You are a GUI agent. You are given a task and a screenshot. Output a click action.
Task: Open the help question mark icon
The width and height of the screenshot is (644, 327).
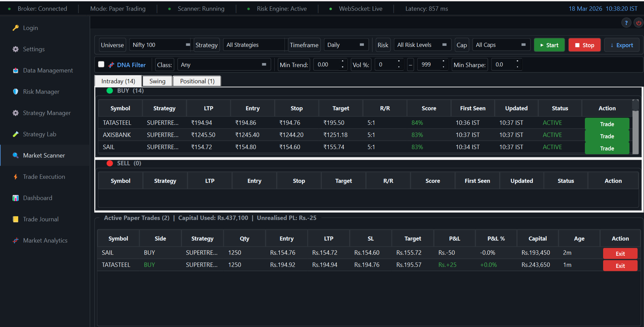[626, 23]
